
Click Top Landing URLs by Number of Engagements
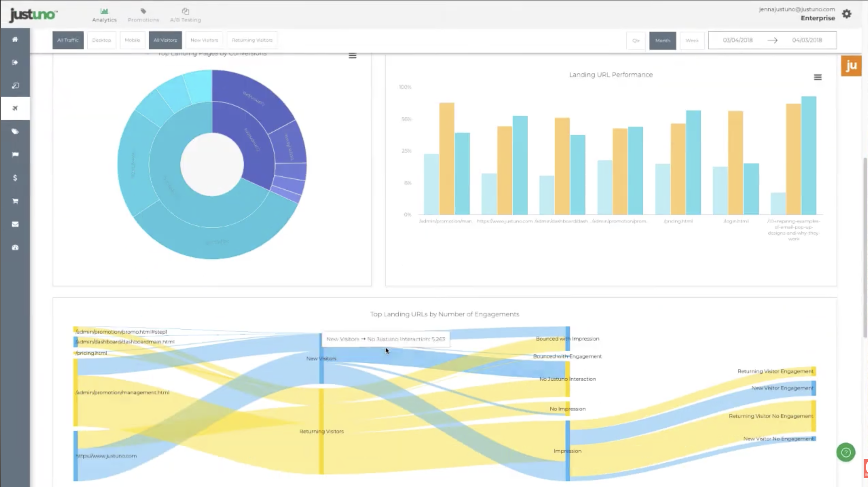[x=444, y=314]
